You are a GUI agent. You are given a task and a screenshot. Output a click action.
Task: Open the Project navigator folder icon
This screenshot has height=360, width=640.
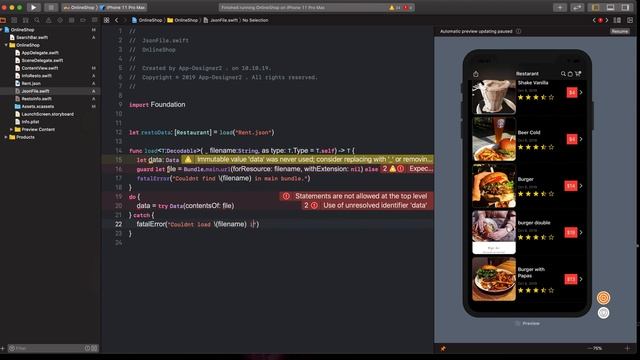(3, 20)
